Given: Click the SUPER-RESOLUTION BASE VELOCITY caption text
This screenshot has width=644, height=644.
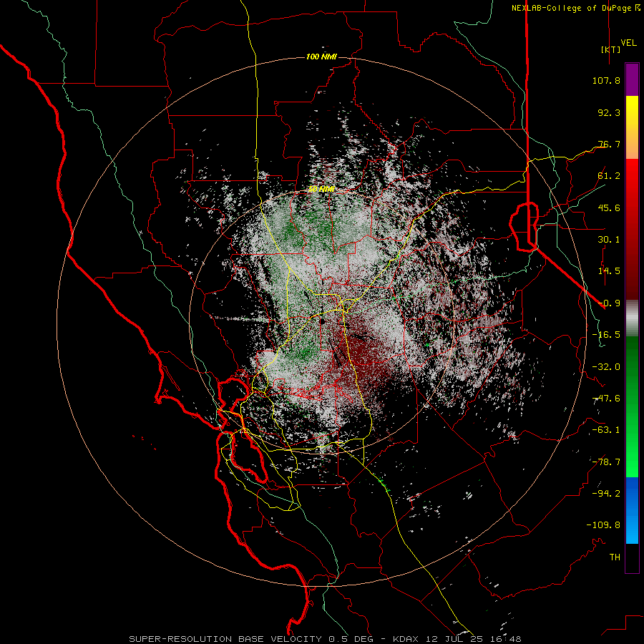Looking at the screenshot, I should pyautogui.click(x=225, y=639).
